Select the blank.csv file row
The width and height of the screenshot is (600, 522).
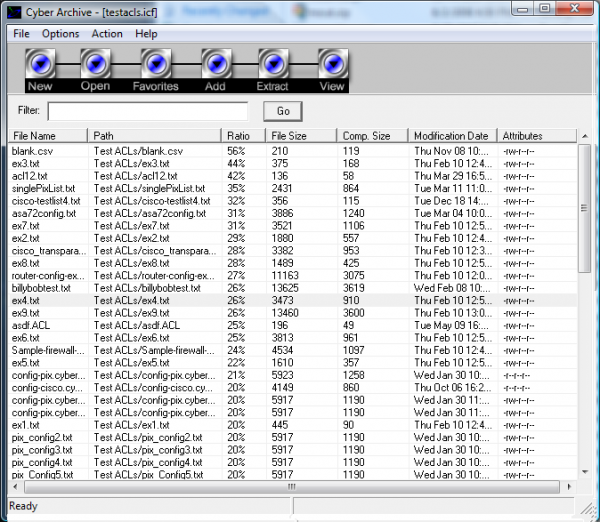tap(32, 150)
